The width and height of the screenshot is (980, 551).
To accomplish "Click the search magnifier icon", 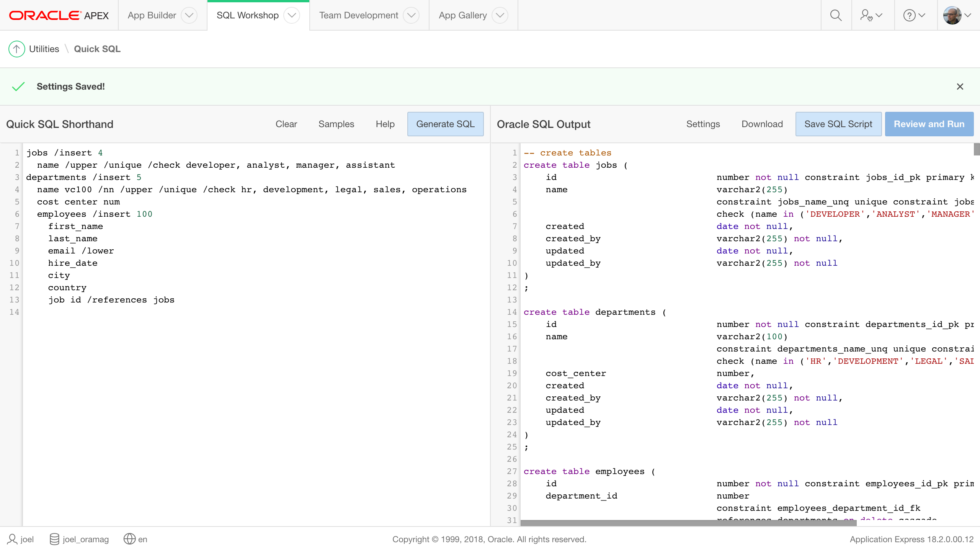I will (836, 15).
